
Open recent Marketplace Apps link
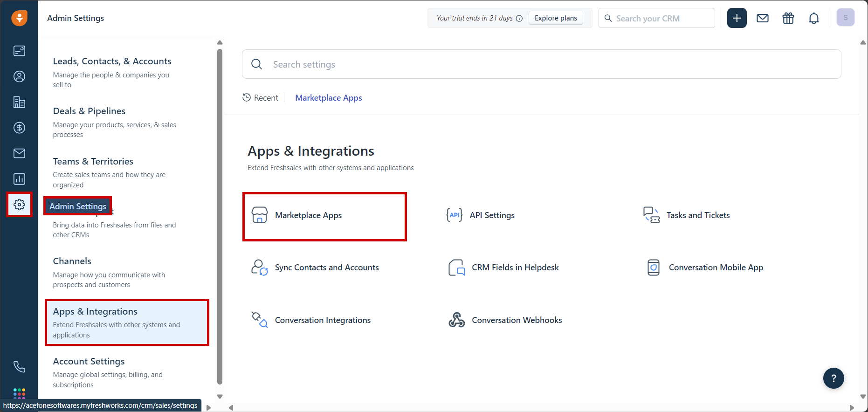[x=329, y=97]
